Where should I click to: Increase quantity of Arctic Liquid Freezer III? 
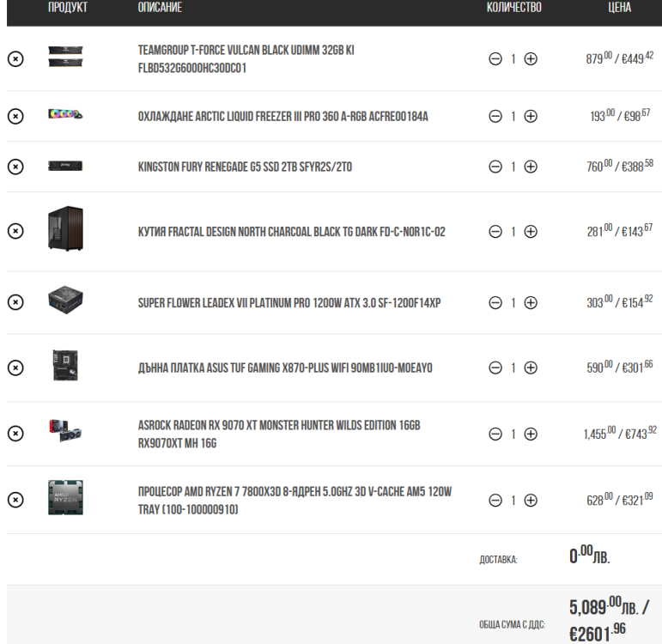531,116
